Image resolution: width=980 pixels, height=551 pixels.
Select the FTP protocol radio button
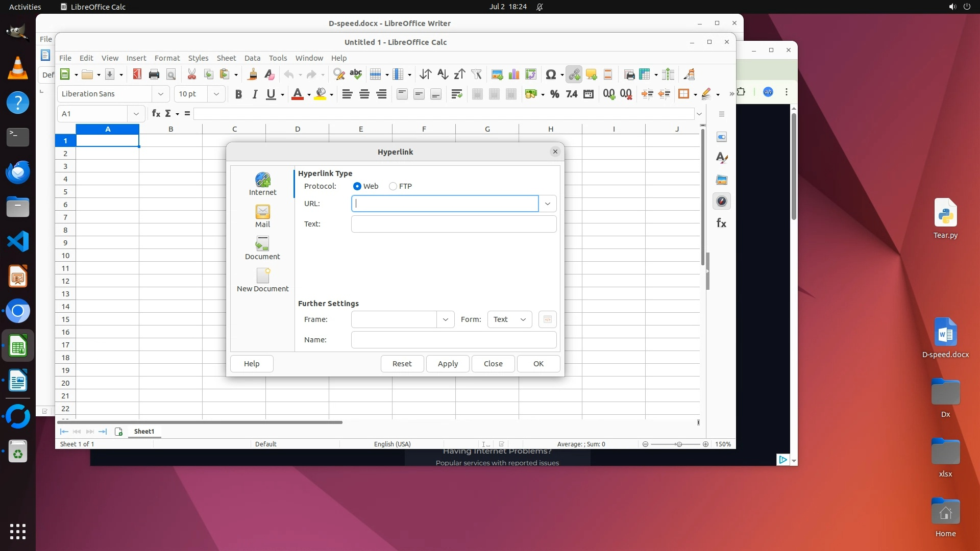pos(393,186)
